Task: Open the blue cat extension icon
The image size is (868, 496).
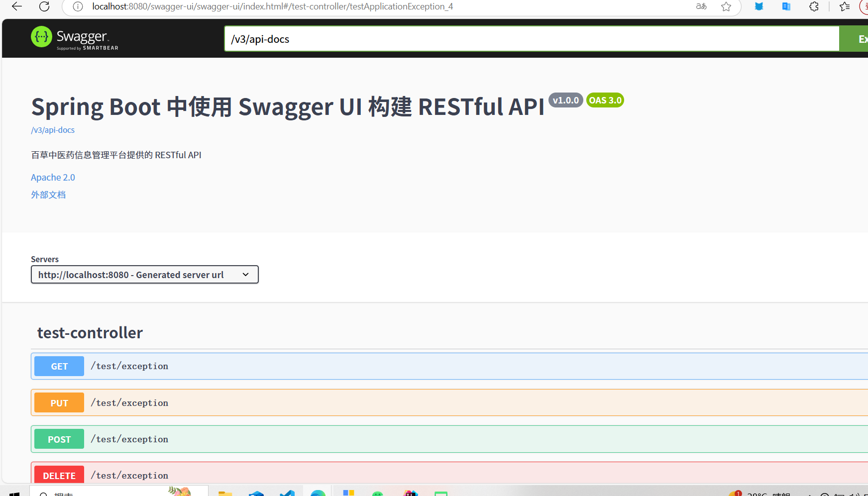Action: point(759,6)
